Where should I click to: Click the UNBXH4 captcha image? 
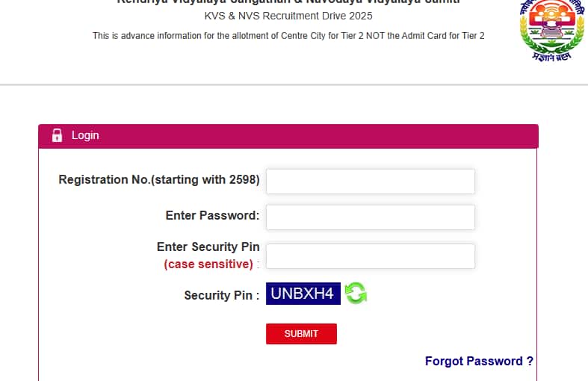pyautogui.click(x=303, y=293)
